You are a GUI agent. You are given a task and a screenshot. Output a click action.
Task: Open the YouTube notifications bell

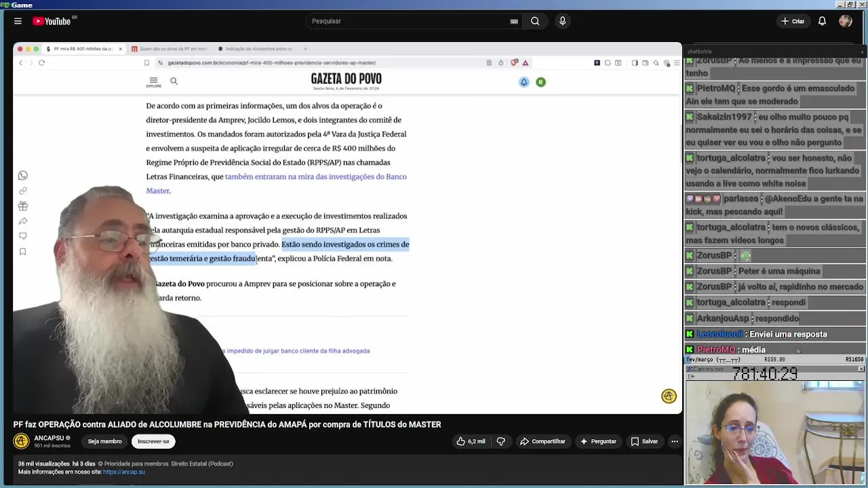(x=822, y=21)
